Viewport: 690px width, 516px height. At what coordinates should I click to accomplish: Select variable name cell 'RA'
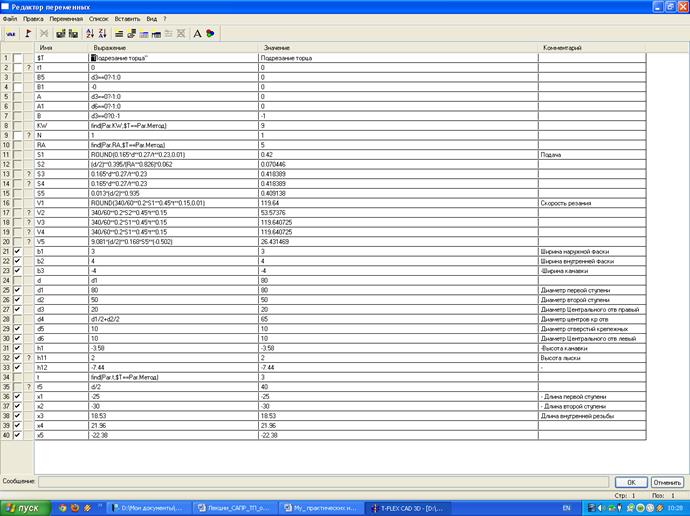[x=62, y=145]
